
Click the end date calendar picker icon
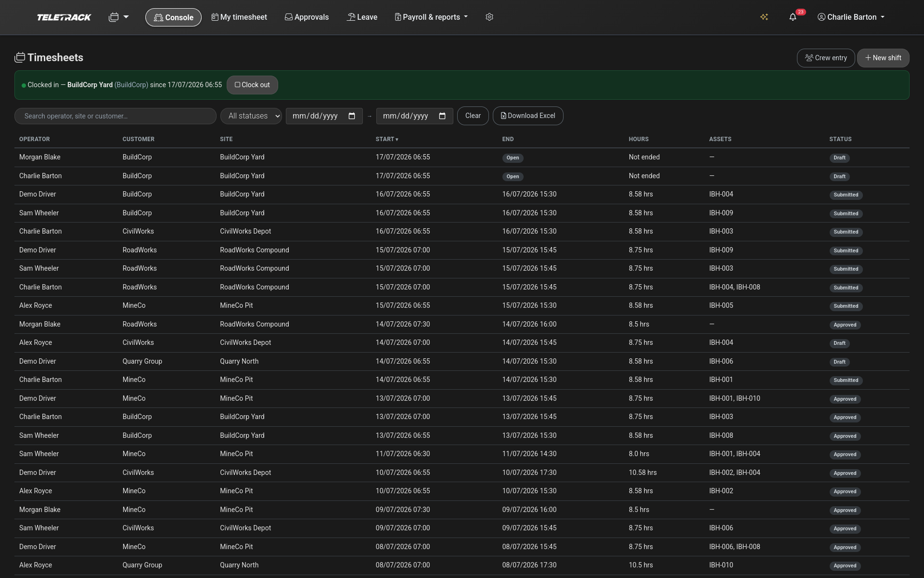coord(442,116)
